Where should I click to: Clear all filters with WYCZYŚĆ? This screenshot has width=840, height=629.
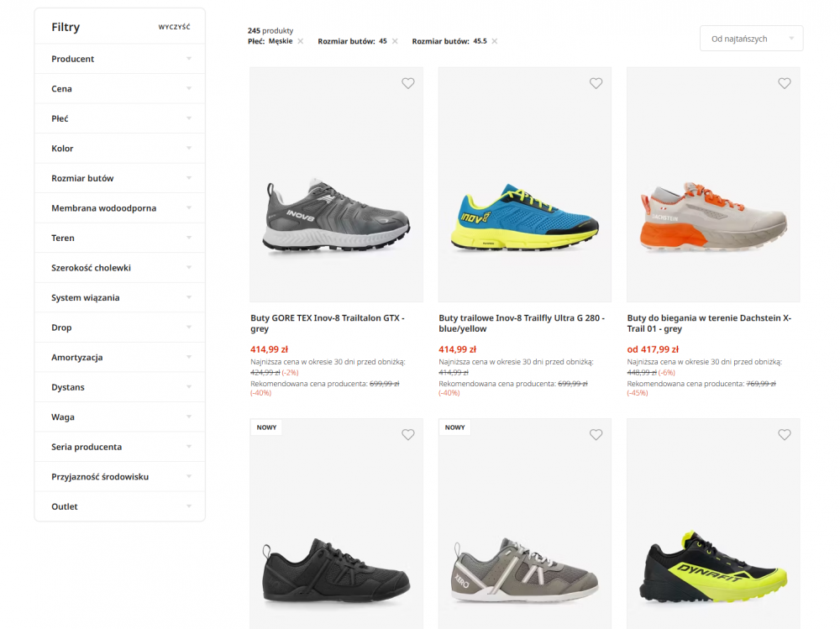[174, 27]
